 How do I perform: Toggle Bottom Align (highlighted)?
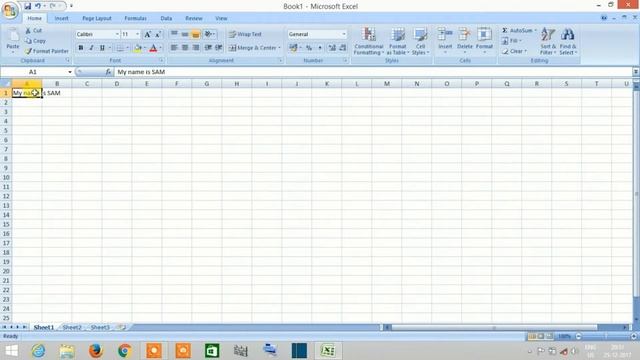[x=196, y=34]
